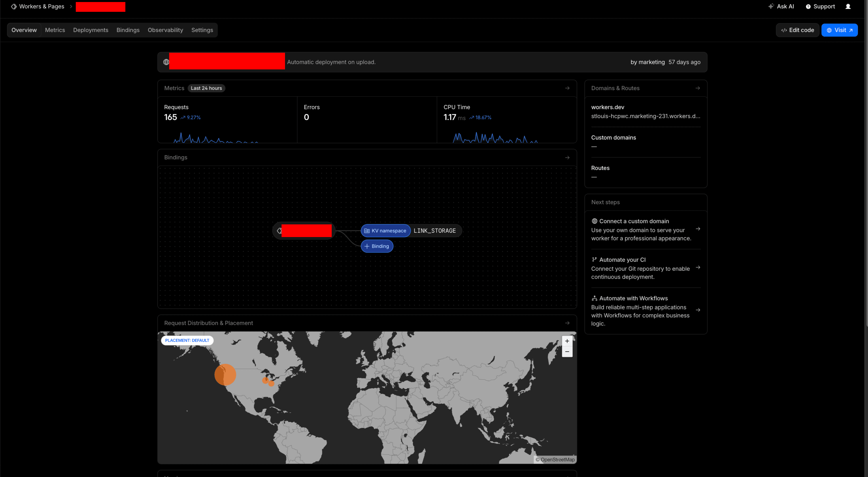Click arrow beside Request Distribution & Placement
This screenshot has height=477, width=868.
[x=567, y=323]
